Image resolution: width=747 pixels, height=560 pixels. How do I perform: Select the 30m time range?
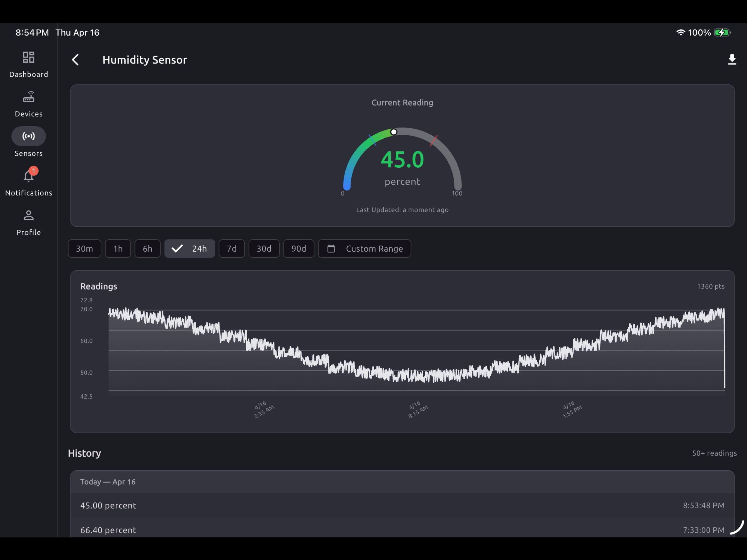click(x=84, y=249)
